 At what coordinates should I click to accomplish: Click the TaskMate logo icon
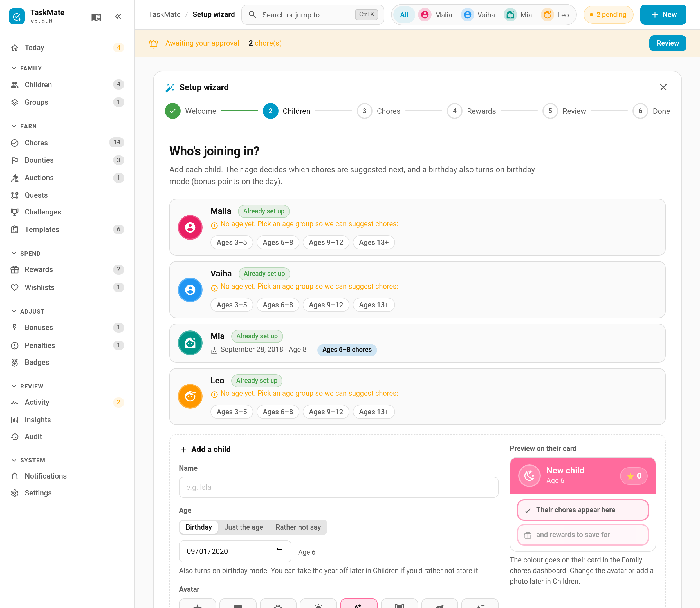(x=17, y=16)
